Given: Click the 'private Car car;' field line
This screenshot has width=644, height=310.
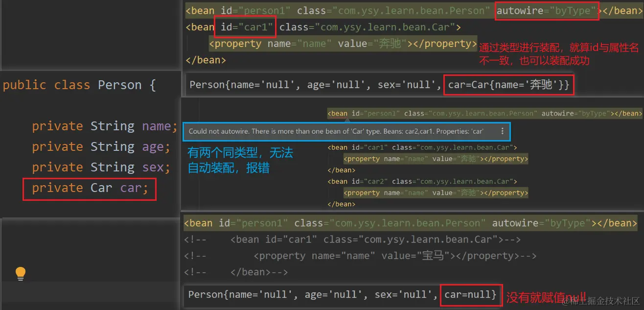Looking at the screenshot, I should [x=90, y=189].
